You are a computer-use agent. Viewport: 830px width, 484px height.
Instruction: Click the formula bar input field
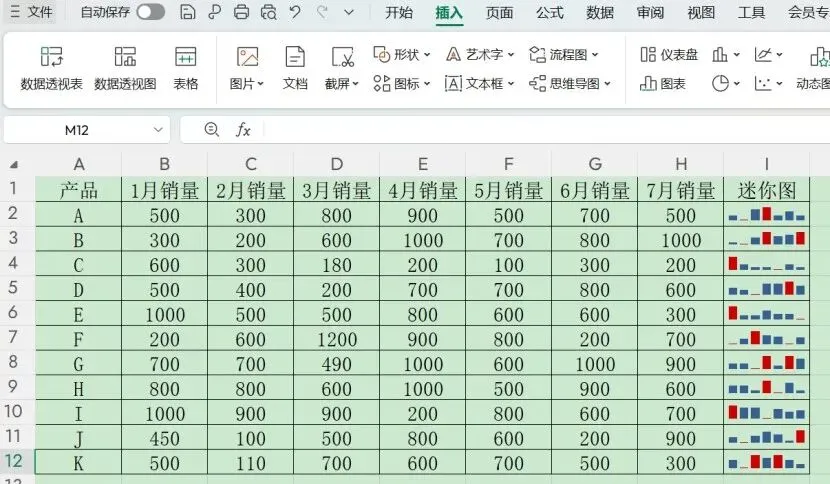[545, 130]
